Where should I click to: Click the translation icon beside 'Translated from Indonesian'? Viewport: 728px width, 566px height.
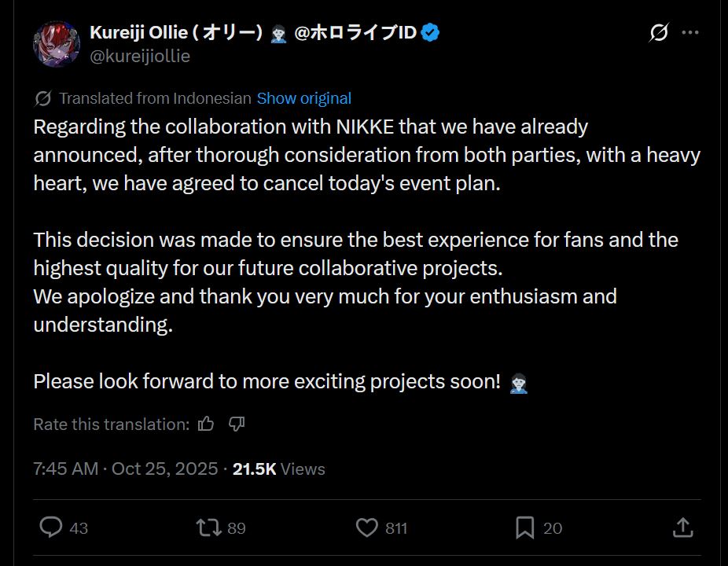[44, 98]
